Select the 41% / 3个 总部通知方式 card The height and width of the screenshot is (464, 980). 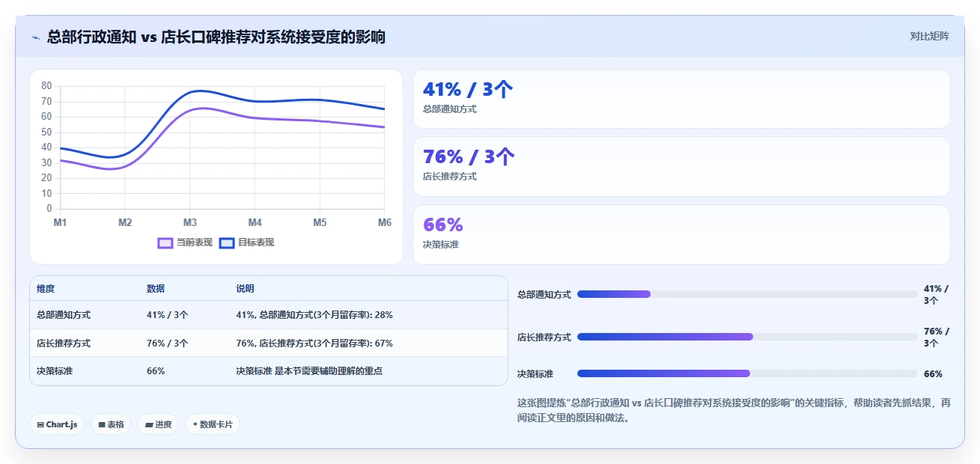[x=681, y=99]
